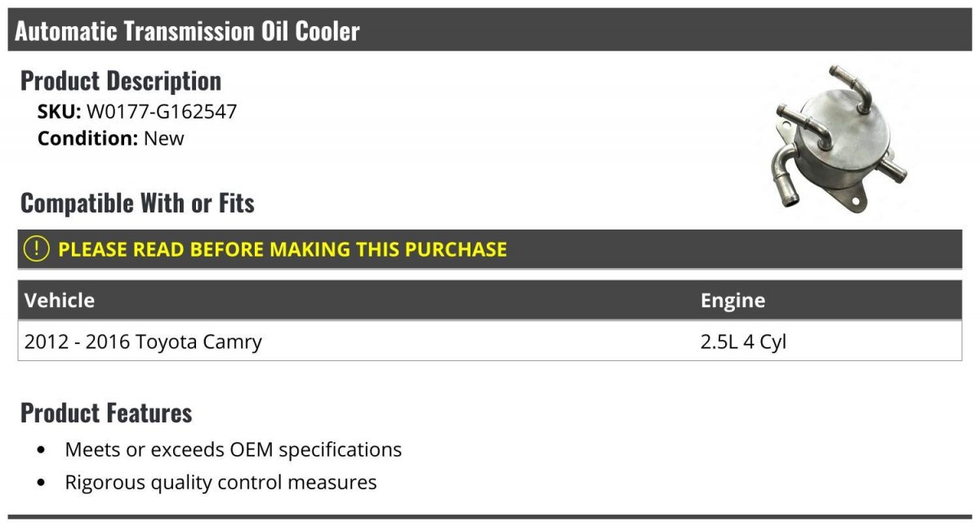
Task: Click the SKU label
Action: click(x=59, y=112)
